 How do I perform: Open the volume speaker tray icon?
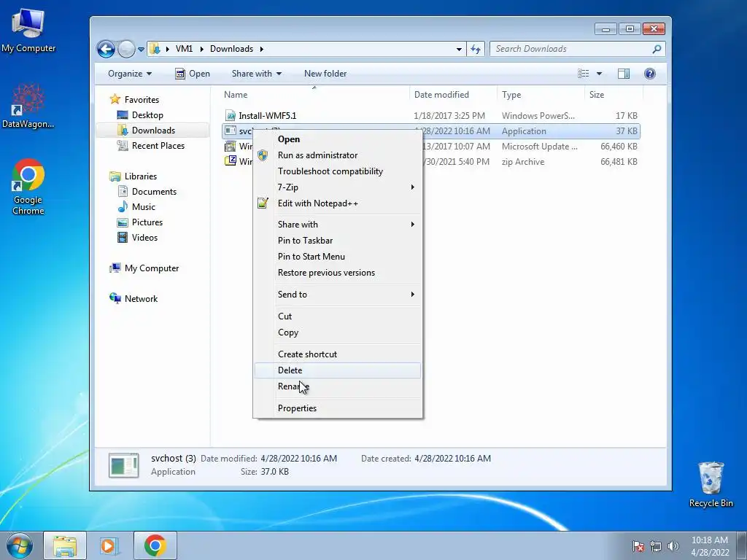[673, 546]
